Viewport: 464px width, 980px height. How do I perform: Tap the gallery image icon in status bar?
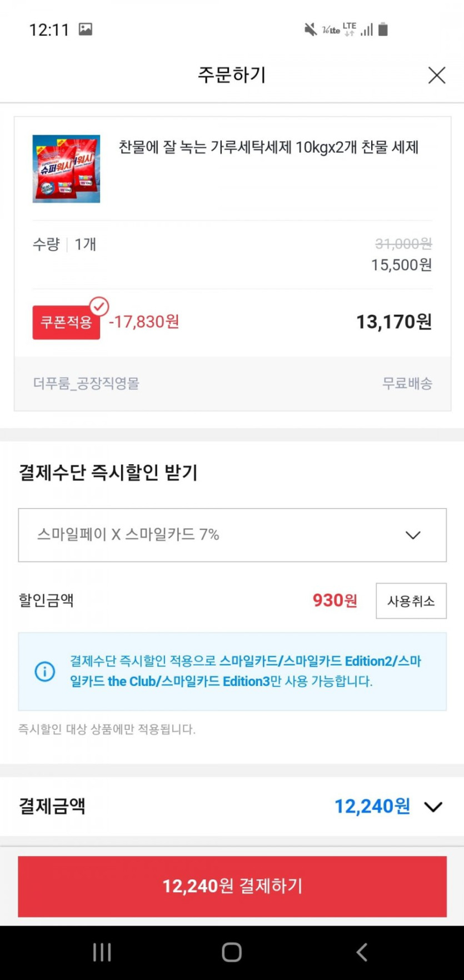click(86, 29)
